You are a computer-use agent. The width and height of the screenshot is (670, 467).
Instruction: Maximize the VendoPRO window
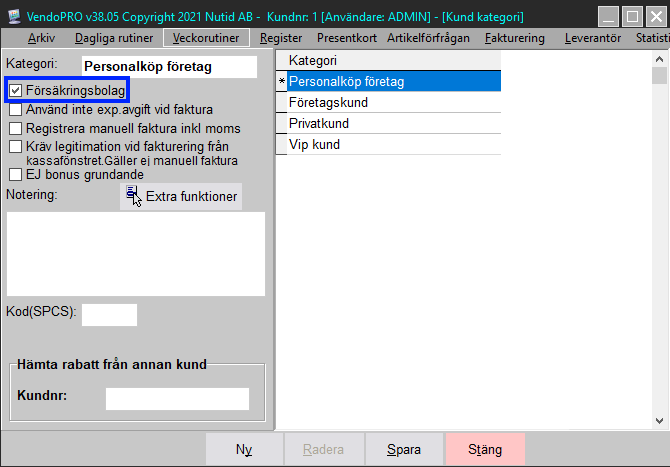(x=632, y=16)
